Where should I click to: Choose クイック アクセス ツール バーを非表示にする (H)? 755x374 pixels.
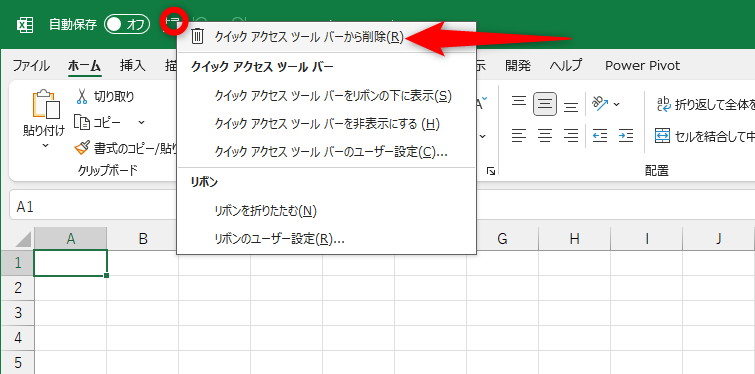(326, 125)
